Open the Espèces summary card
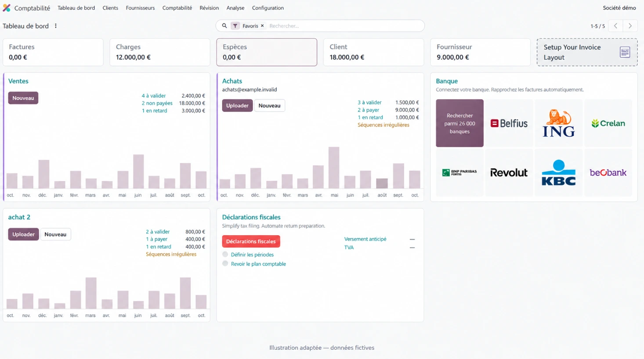Image resolution: width=644 pixels, height=359 pixels. (x=267, y=52)
